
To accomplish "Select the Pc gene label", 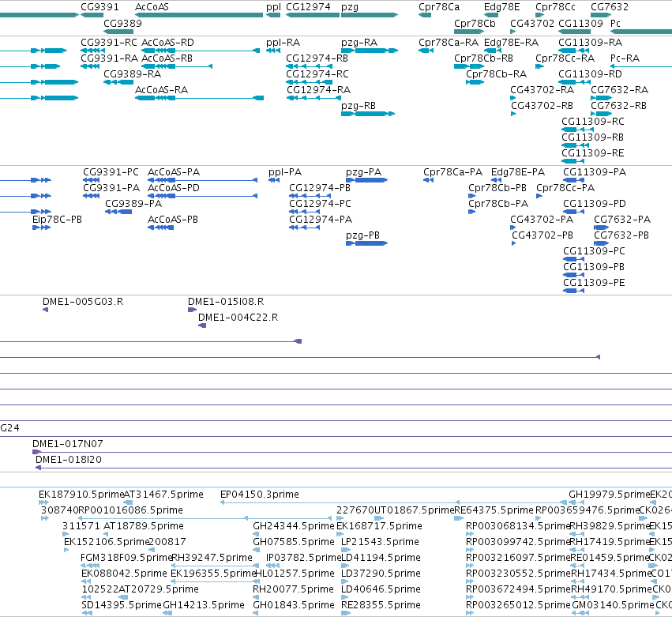I will [x=615, y=23].
